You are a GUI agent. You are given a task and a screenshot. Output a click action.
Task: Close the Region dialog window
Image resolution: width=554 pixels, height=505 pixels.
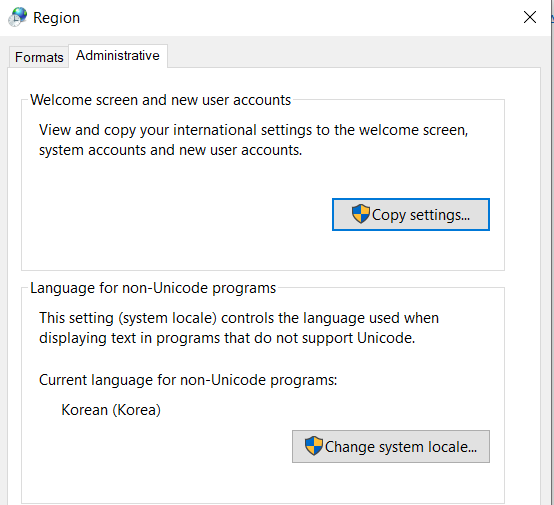(530, 17)
